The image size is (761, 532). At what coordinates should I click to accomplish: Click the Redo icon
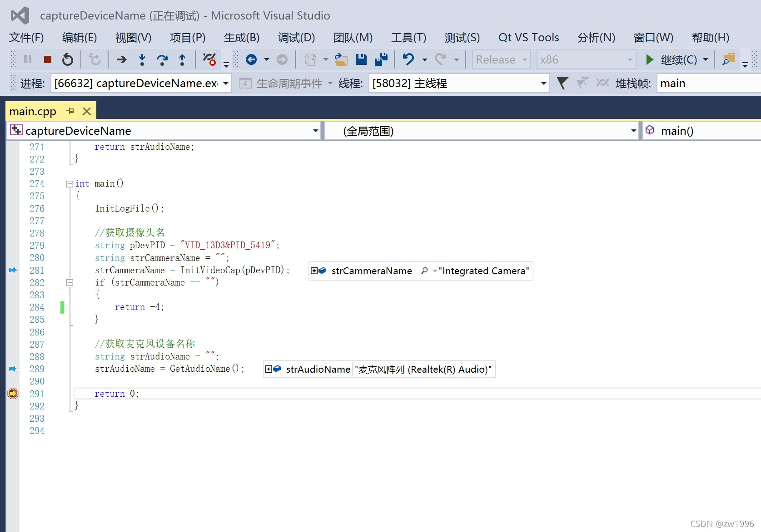tap(440, 59)
